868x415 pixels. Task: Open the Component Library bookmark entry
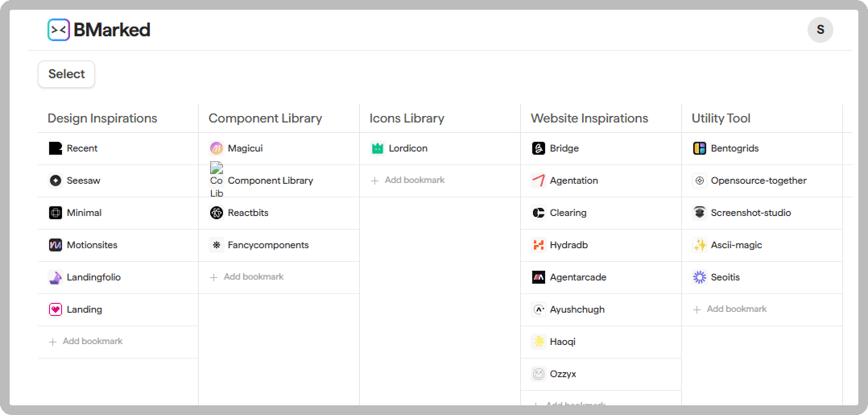pos(271,181)
